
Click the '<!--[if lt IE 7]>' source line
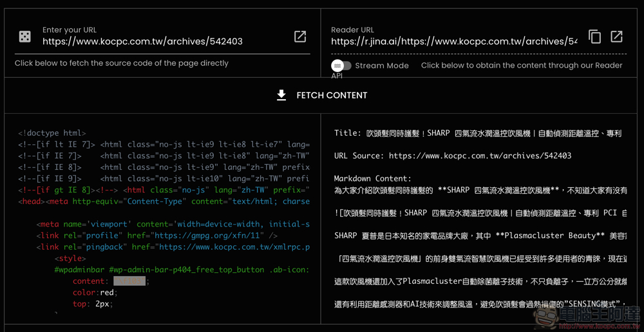tap(164, 145)
